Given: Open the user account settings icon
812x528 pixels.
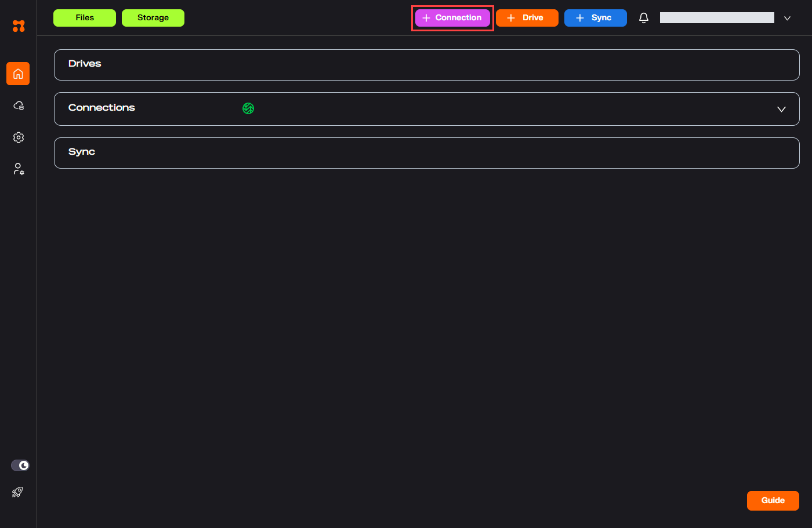Looking at the screenshot, I should pyautogui.click(x=19, y=169).
